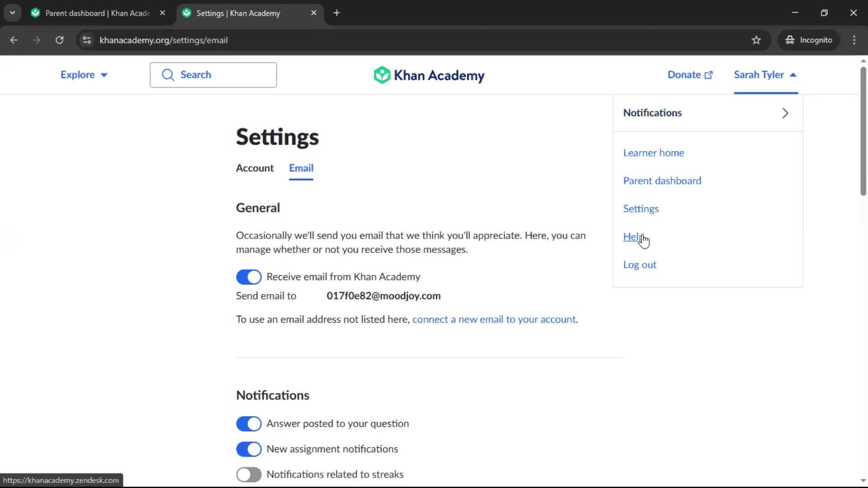Click the page vertical scrollbar thumb

(863, 131)
